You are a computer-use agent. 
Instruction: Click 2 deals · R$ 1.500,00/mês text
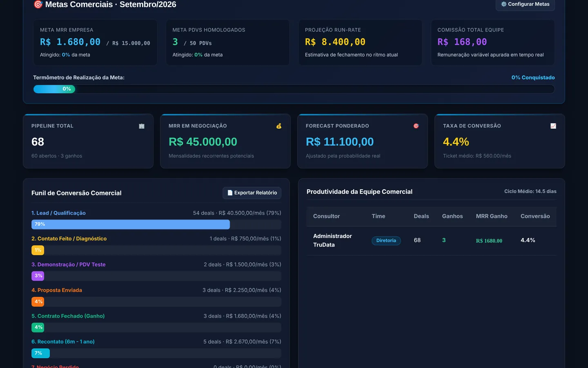click(243, 265)
